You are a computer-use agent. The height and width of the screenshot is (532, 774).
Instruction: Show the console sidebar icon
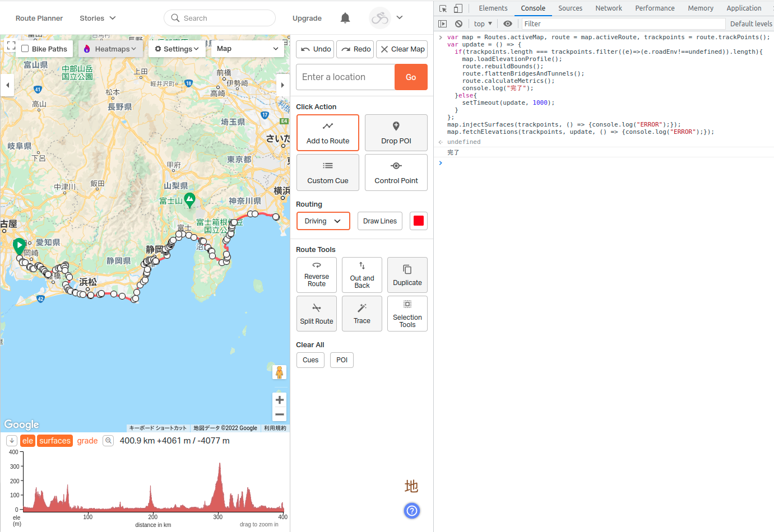pos(443,24)
